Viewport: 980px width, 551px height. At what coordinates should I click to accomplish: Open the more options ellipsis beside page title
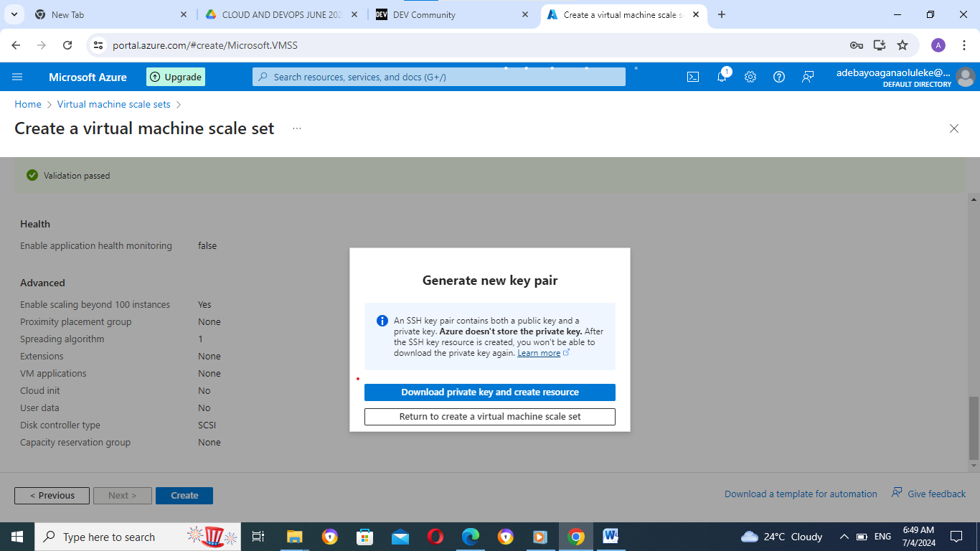(x=297, y=128)
